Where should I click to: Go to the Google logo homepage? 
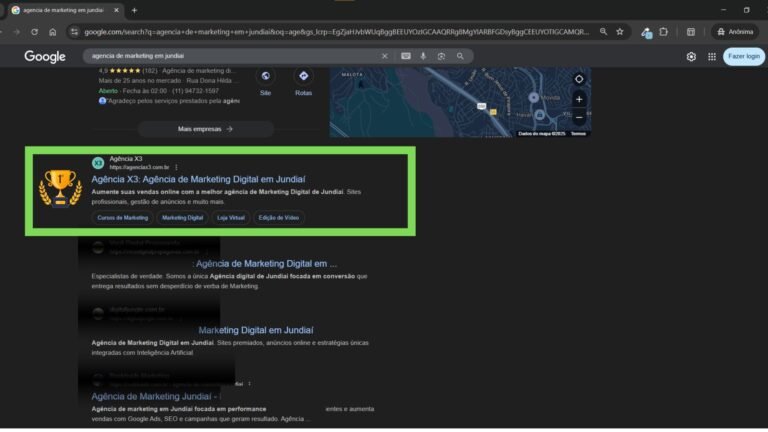tap(45, 56)
